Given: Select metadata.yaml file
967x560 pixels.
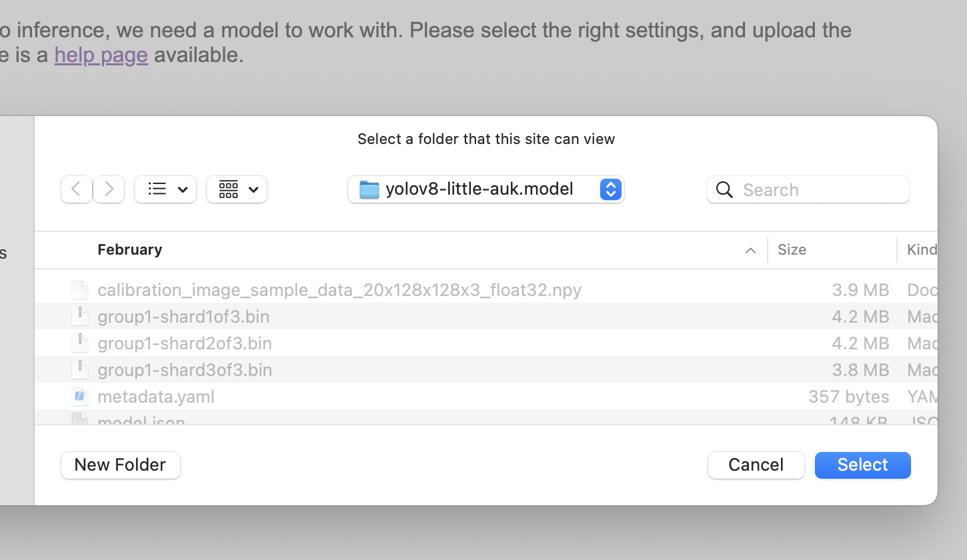Looking at the screenshot, I should (486, 396).
